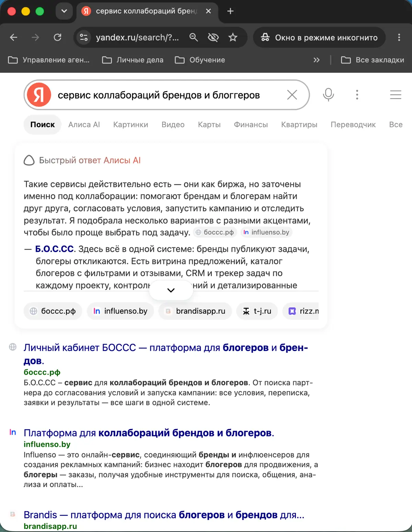This screenshot has width=412, height=532.
Task: Reload the page with the refresh icon
Action: point(57,37)
